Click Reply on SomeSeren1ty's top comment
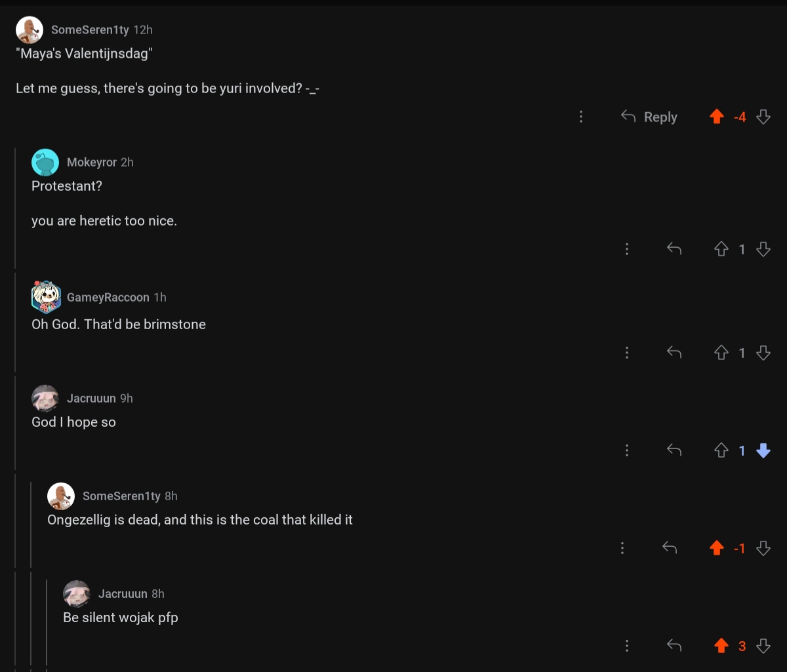Image resolution: width=787 pixels, height=672 pixels. tap(649, 117)
